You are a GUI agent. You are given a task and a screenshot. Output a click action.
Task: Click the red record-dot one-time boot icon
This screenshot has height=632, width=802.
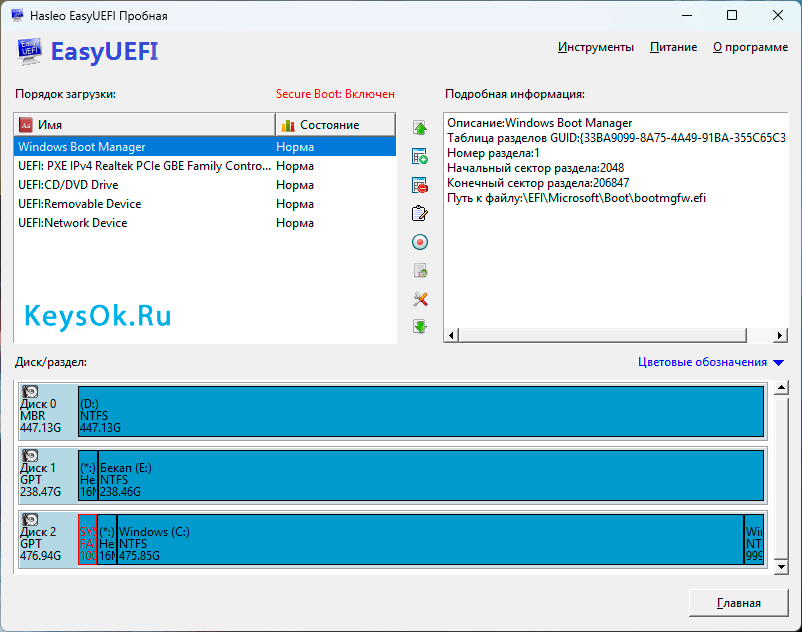coord(420,242)
